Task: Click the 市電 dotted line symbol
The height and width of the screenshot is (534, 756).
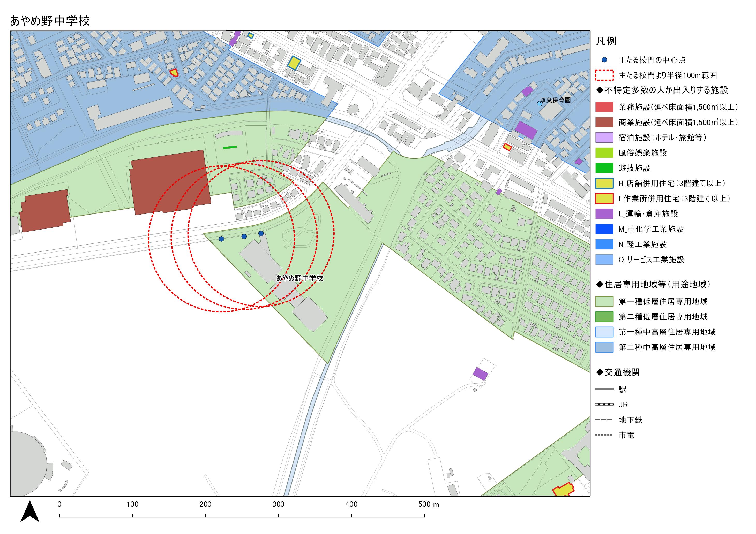Action: 604,435
